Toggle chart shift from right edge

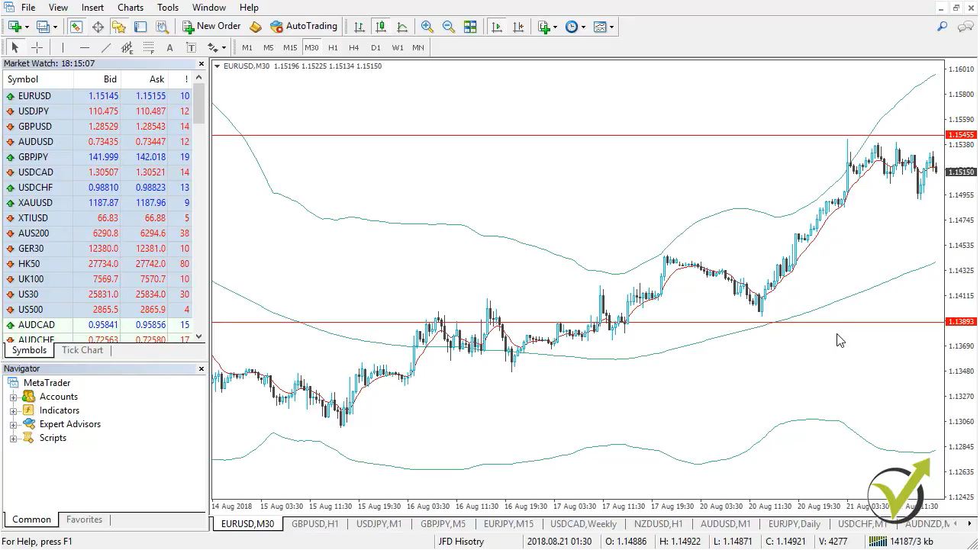coord(518,27)
